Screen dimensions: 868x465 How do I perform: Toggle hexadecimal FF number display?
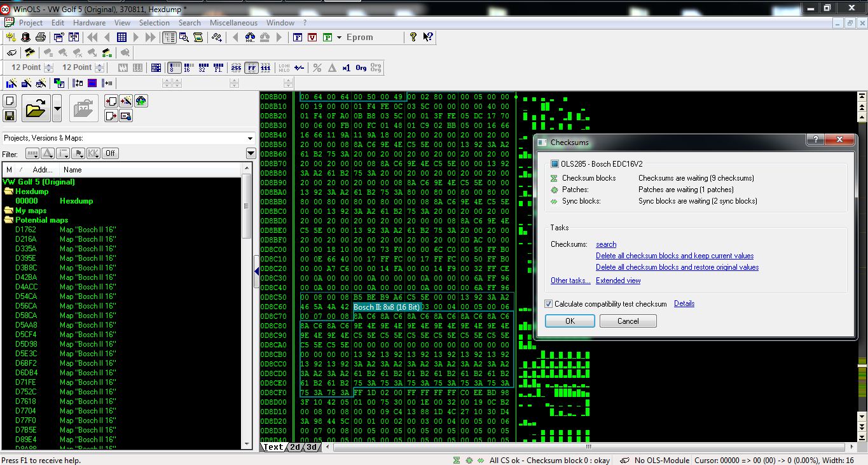point(252,67)
